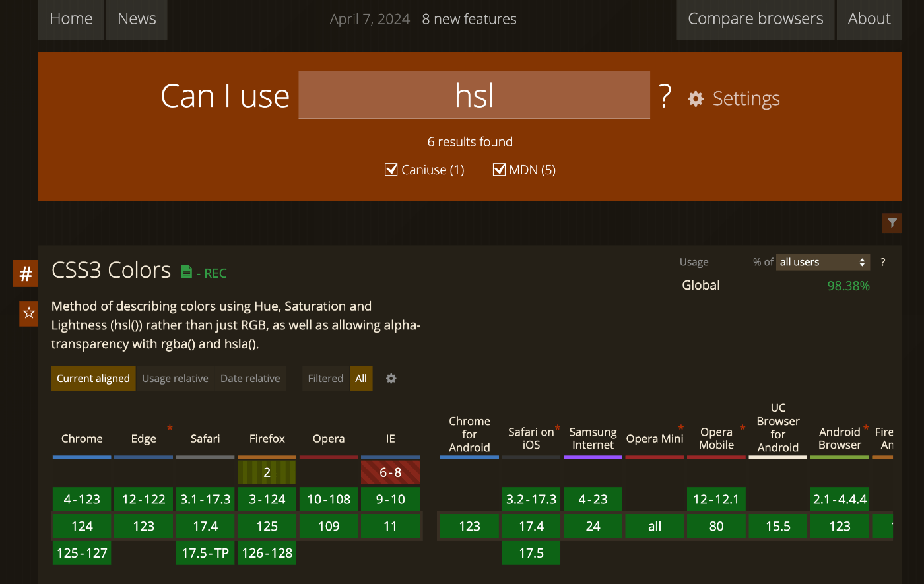
Task: Select the All browsers option
Action: [361, 379]
